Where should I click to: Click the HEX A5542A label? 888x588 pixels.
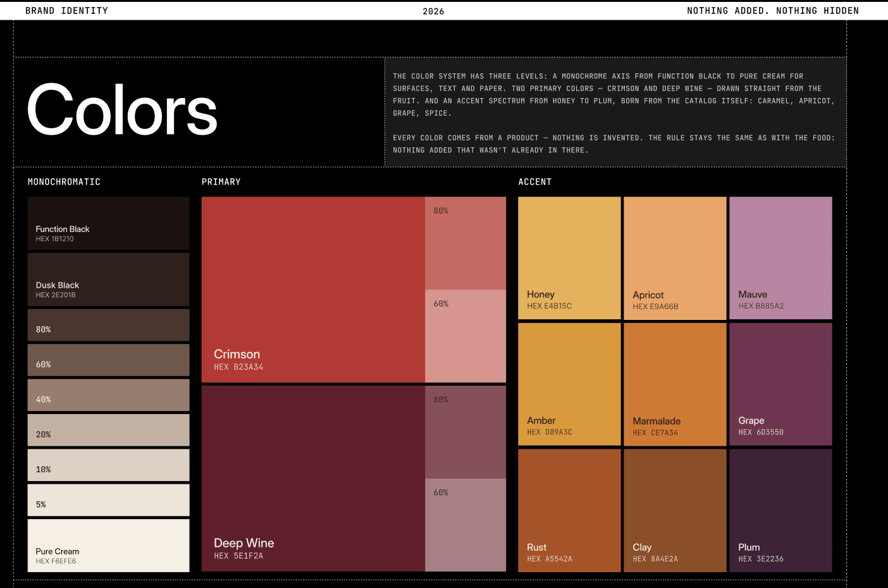pos(550,559)
